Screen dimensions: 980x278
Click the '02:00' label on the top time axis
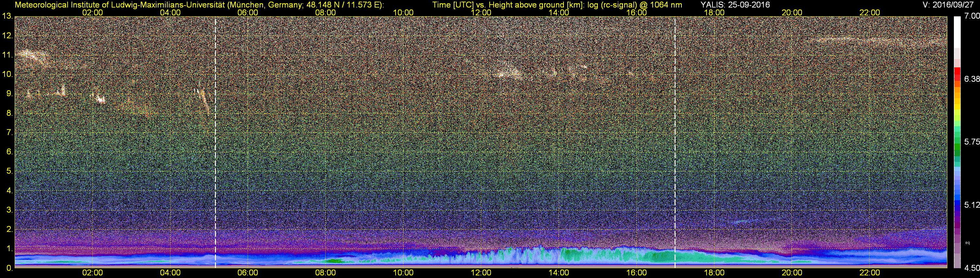[x=92, y=12]
